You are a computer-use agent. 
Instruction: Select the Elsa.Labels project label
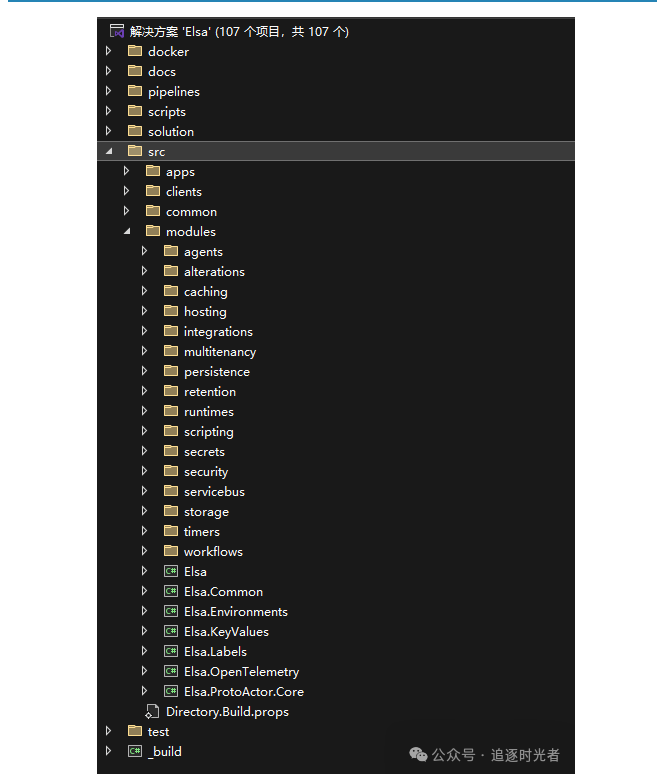(215, 651)
